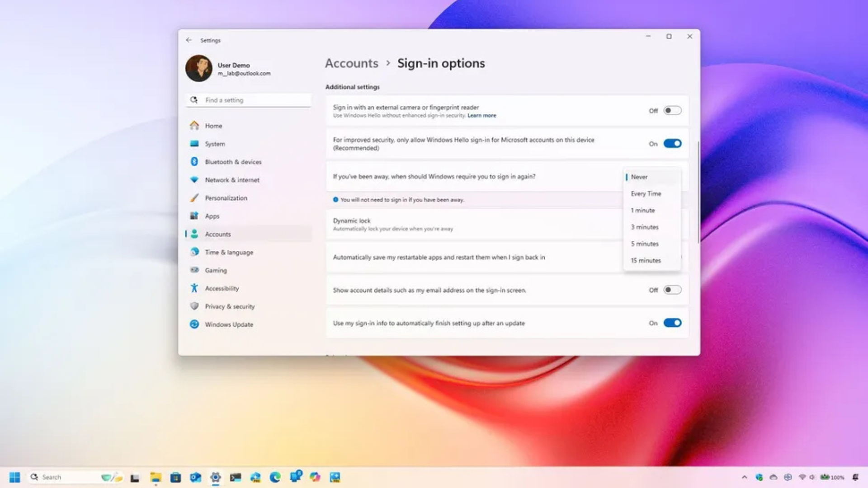This screenshot has width=868, height=488.
Task: Enable external camera or fingerprint sign-in toggle
Action: [x=672, y=111]
